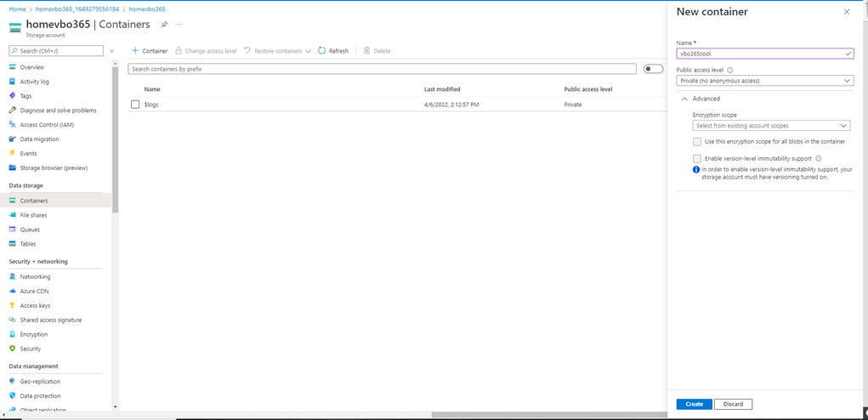Click Shared access signature icon
Image resolution: width=868 pixels, height=420 pixels.
tap(12, 320)
